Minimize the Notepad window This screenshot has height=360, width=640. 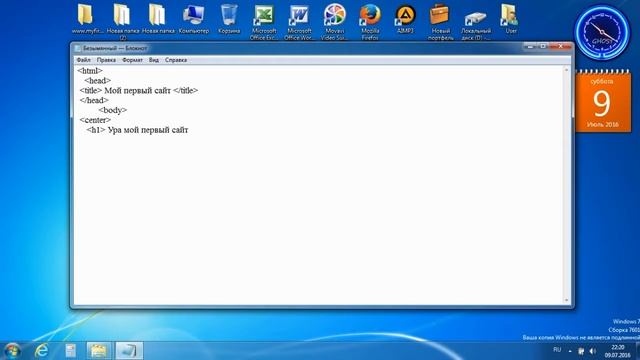(530, 47)
